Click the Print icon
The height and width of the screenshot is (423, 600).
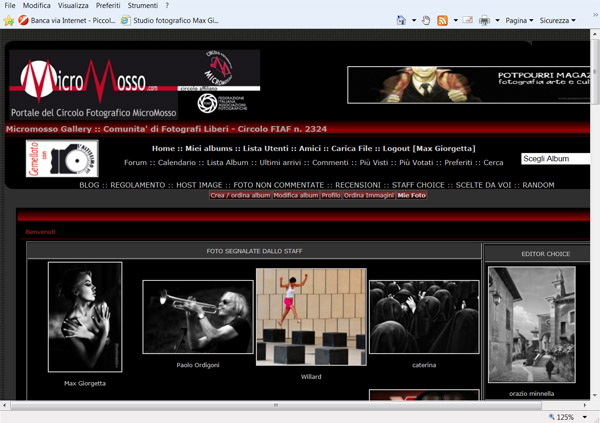(484, 20)
